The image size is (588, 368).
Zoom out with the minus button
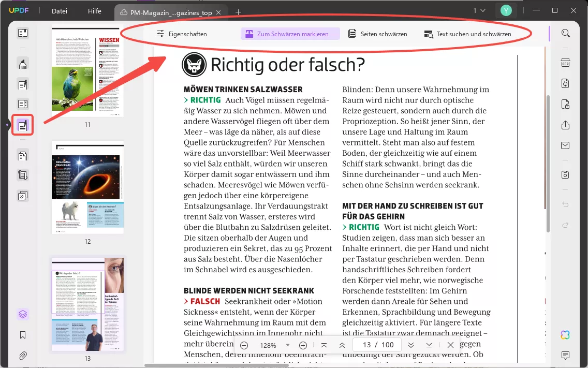(244, 345)
